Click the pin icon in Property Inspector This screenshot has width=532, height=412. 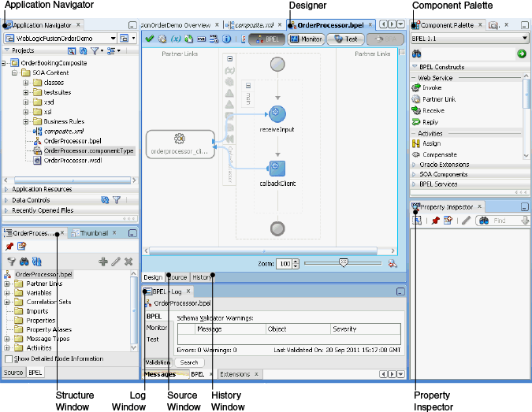click(x=435, y=221)
